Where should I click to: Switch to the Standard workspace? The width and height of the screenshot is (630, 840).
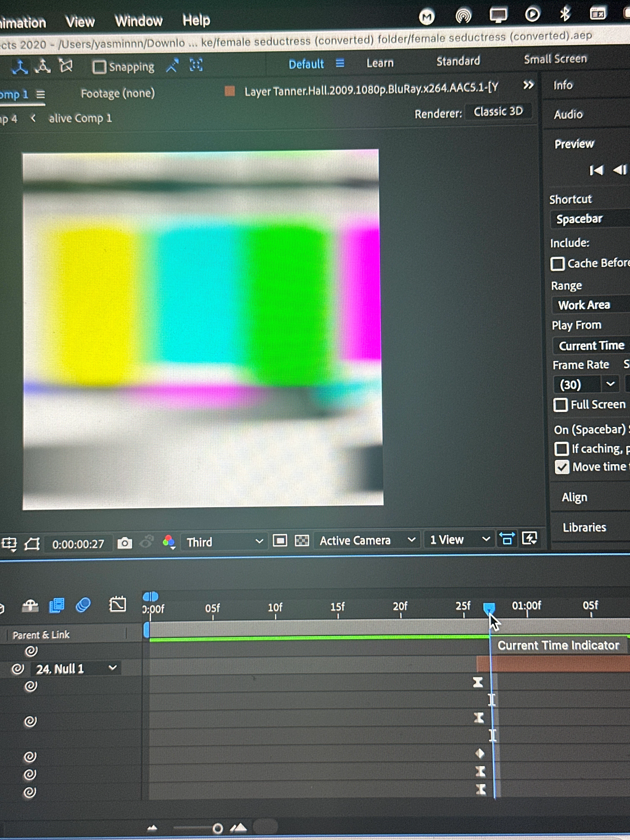pos(458,61)
